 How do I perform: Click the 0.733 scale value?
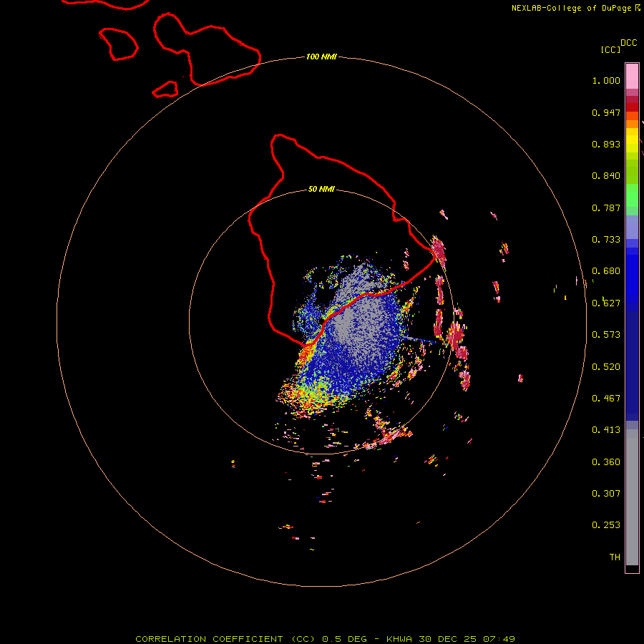click(606, 240)
